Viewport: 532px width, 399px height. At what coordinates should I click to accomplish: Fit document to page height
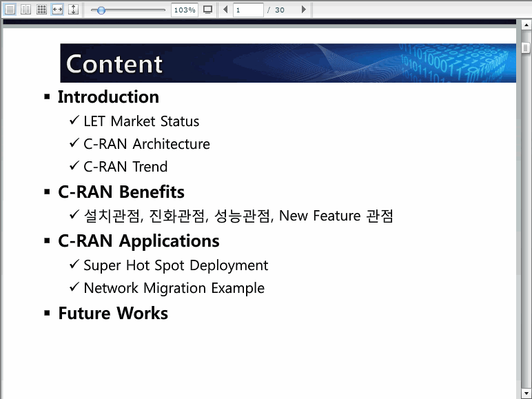click(x=73, y=10)
